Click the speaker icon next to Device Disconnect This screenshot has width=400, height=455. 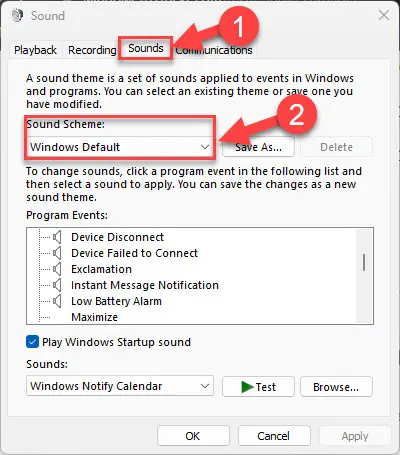(x=57, y=237)
